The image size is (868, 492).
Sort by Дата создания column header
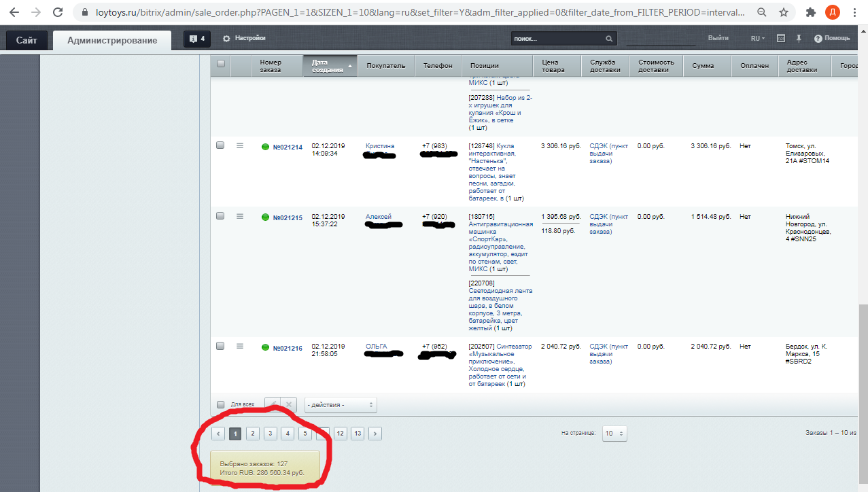click(330, 66)
